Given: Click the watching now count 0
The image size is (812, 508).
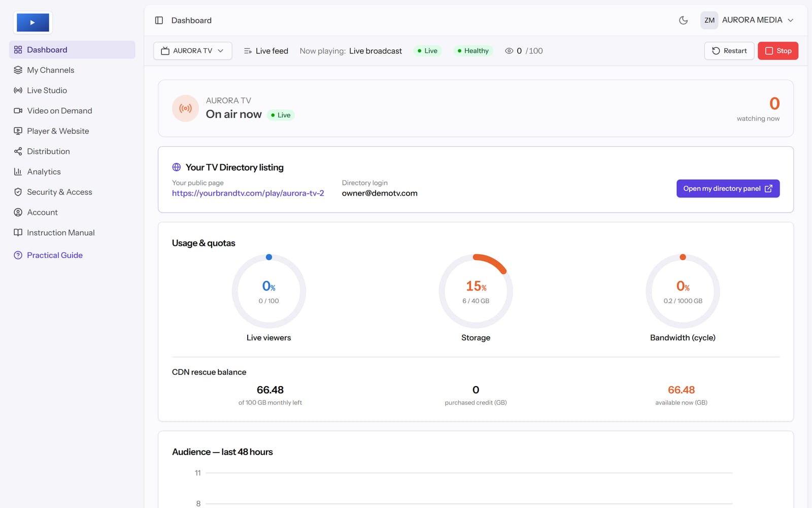Looking at the screenshot, I should 774,104.
